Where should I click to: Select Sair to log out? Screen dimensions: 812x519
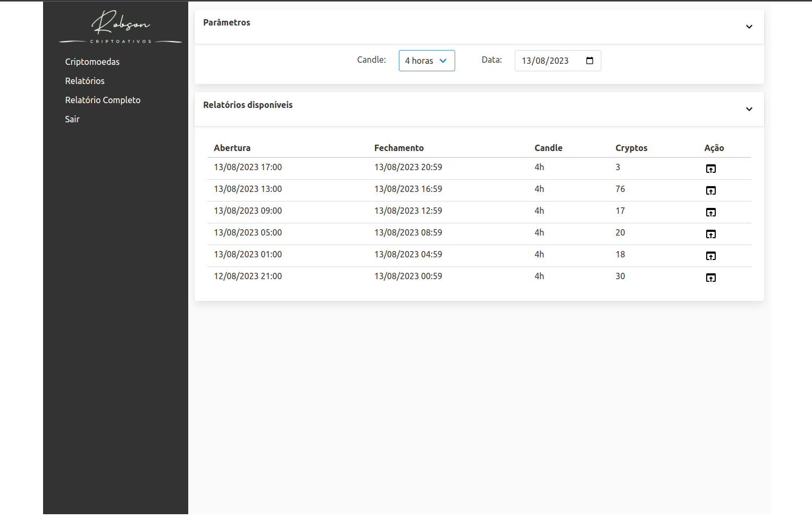pos(72,119)
